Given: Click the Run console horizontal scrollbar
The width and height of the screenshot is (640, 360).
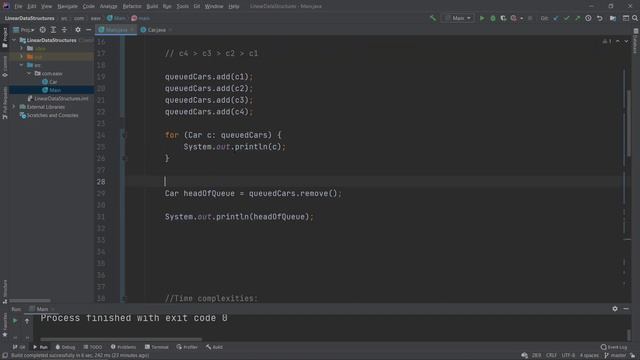Looking at the screenshot, I should click(121, 339).
